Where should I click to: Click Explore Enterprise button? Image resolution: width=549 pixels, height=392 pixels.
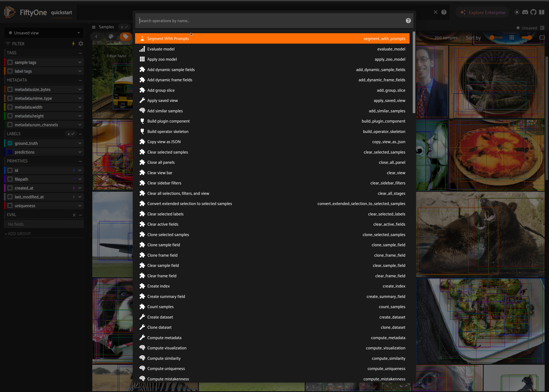pyautogui.click(x=483, y=13)
